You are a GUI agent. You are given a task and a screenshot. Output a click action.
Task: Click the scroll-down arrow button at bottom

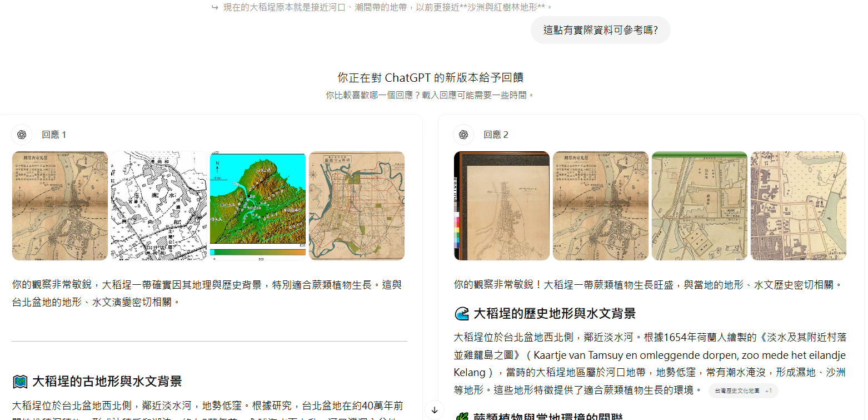click(435, 410)
